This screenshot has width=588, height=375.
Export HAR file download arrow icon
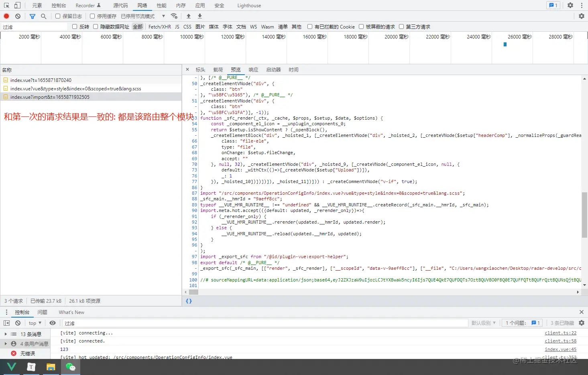200,16
